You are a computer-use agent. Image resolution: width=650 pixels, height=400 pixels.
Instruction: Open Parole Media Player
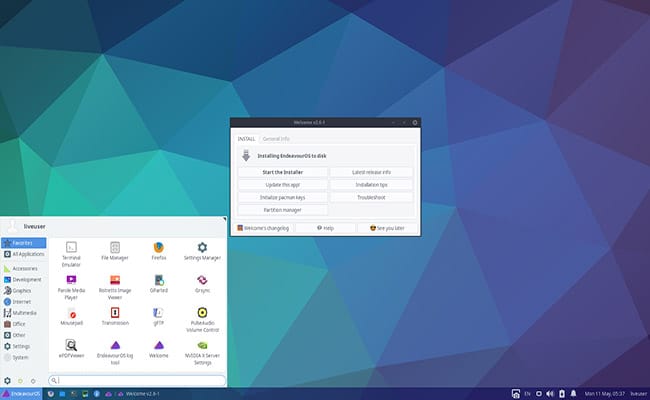coord(71,281)
